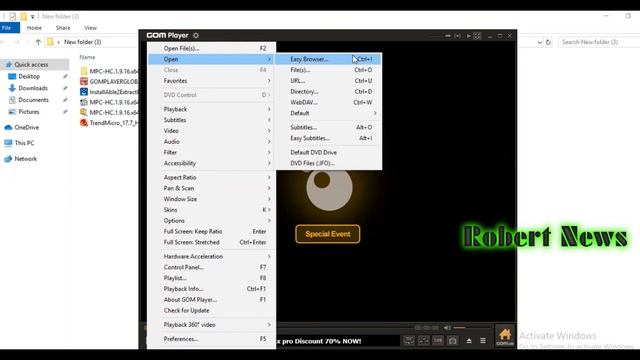Image resolution: width=640 pixels, height=360 pixels.
Task: Open Control Panel... from the menu
Action: click(x=212, y=267)
